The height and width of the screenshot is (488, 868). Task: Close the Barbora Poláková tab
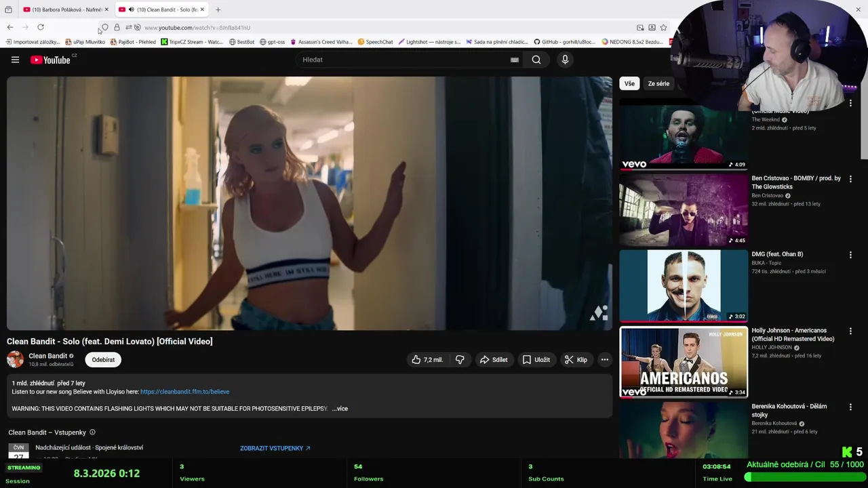pos(106,9)
